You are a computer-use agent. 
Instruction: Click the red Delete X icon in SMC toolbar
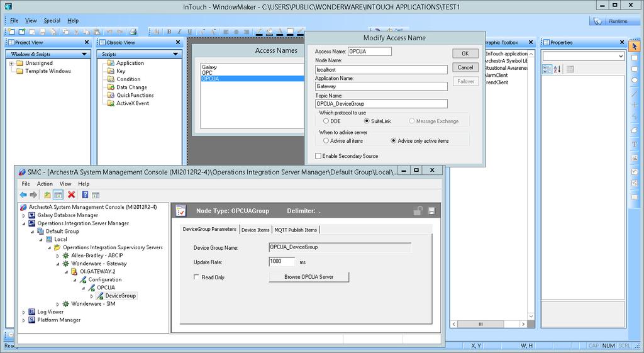tap(72, 195)
